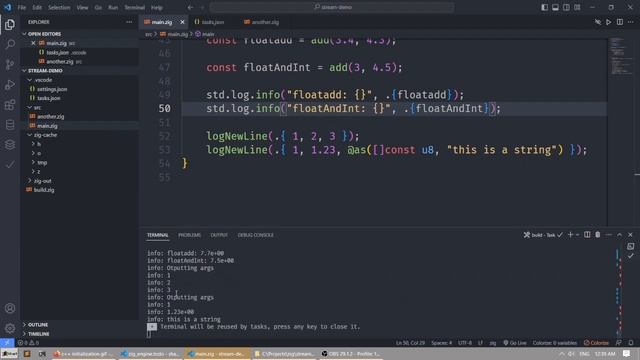The height and width of the screenshot is (360, 640).
Task: Click the remote window indicator in the status bar
Action: pos(7,343)
